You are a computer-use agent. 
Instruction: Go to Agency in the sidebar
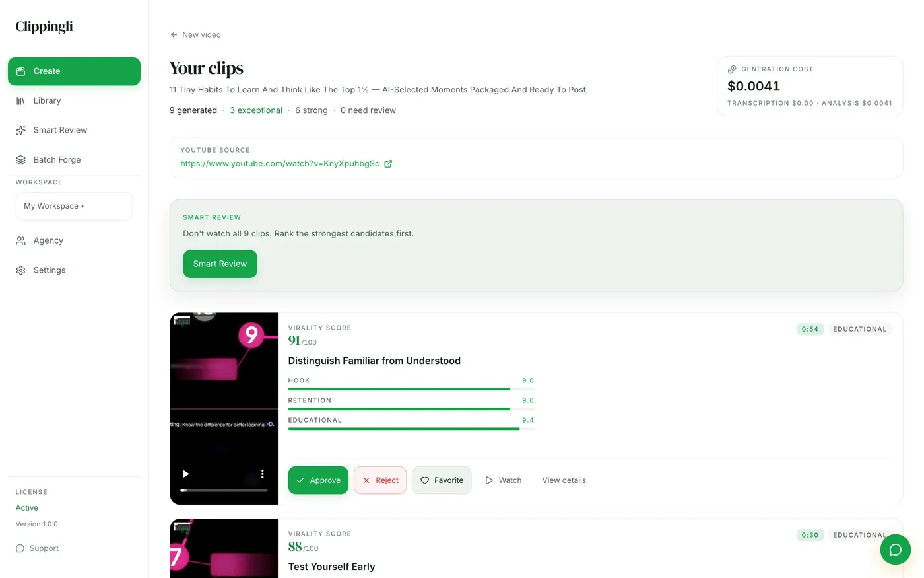click(74, 241)
